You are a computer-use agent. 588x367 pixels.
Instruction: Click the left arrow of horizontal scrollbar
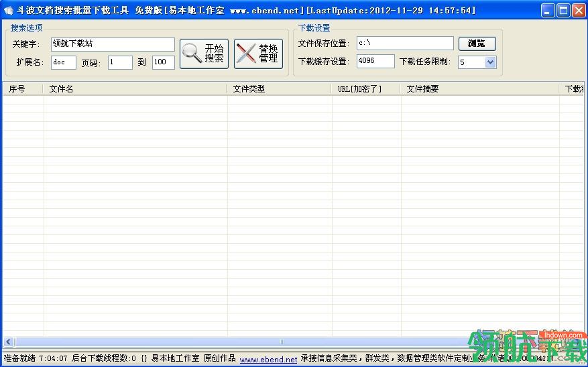click(x=9, y=342)
